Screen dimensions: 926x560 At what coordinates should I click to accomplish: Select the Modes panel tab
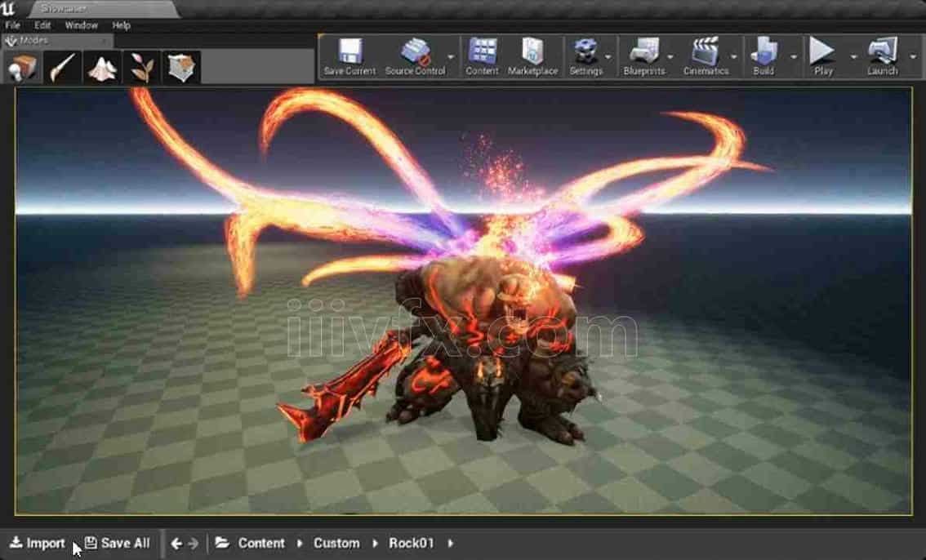click(56, 41)
